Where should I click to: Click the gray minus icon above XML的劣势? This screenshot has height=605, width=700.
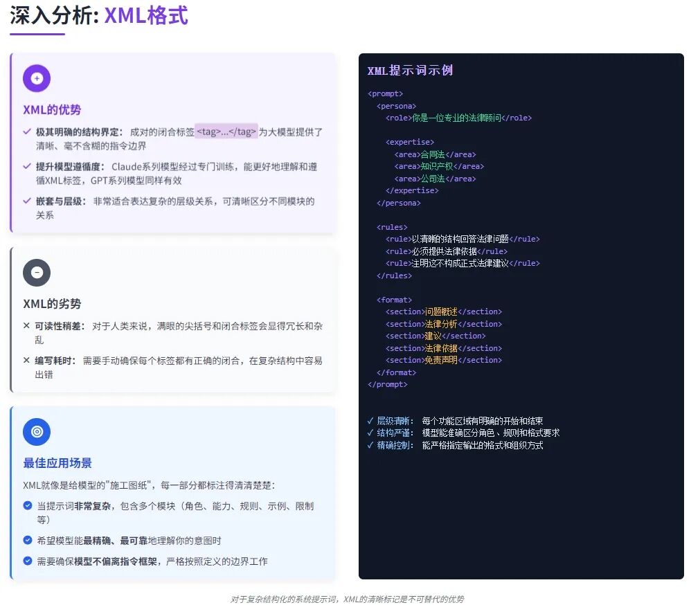[37, 273]
